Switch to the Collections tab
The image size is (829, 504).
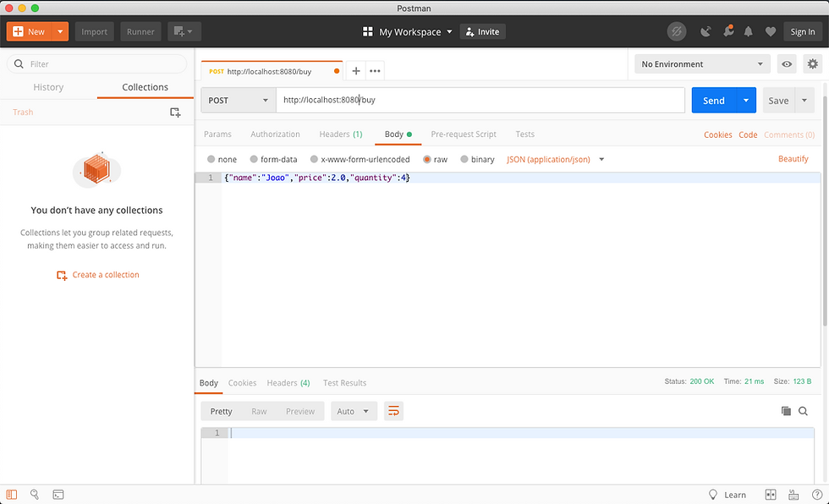pyautogui.click(x=145, y=87)
